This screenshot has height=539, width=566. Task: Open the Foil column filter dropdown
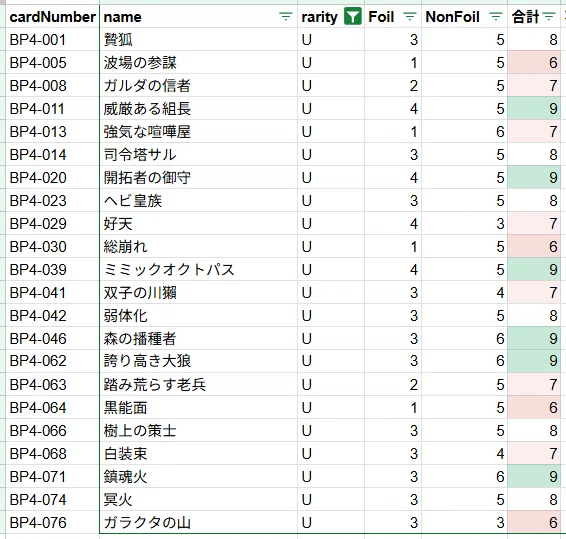409,17
